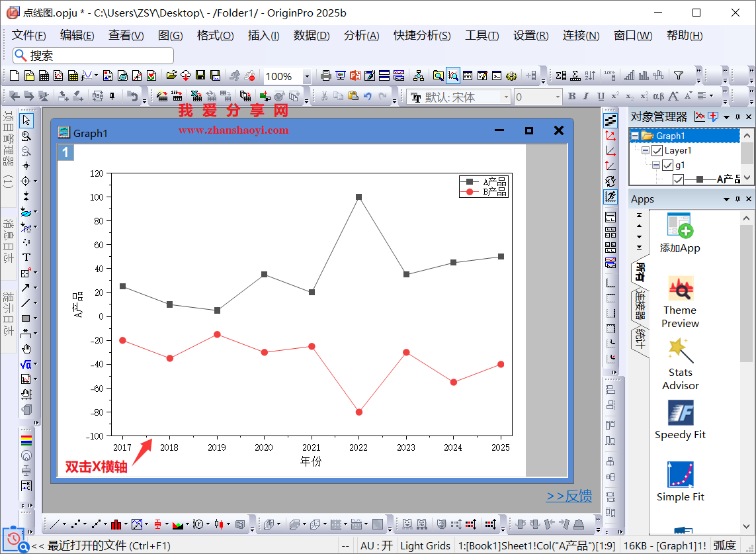Screen dimensions: 756x554
Task: Click the >>反馈 feedback link
Action: point(568,496)
